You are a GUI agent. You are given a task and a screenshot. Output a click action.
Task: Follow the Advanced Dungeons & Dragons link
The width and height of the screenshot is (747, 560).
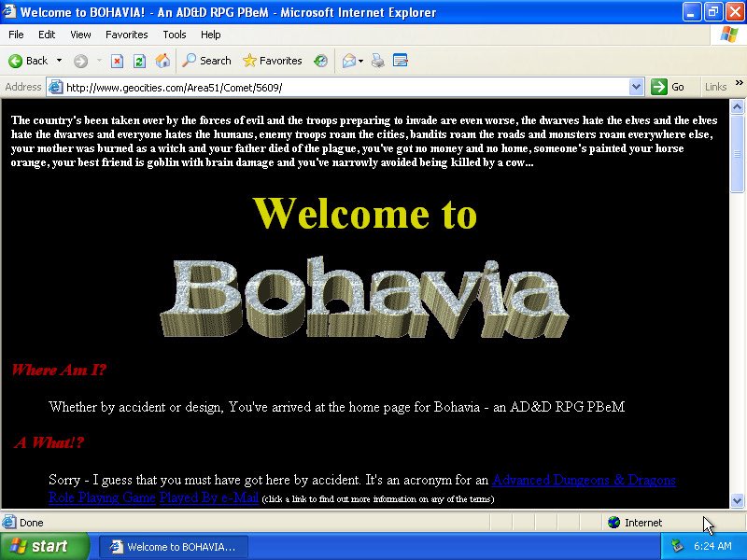[x=584, y=480]
